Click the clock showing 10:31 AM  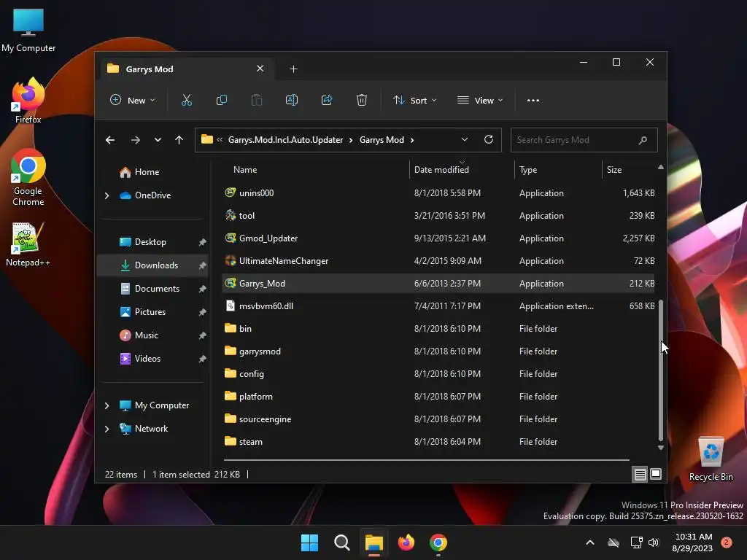(693, 537)
